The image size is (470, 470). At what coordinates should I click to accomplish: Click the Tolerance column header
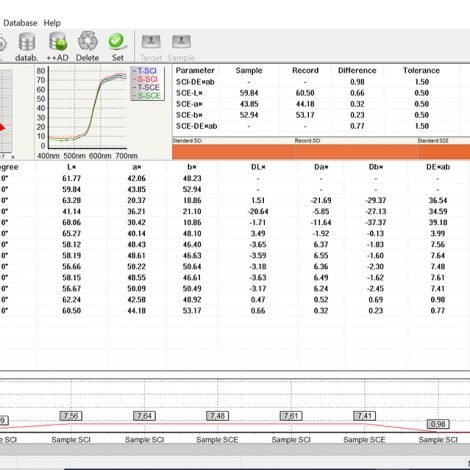point(421,70)
